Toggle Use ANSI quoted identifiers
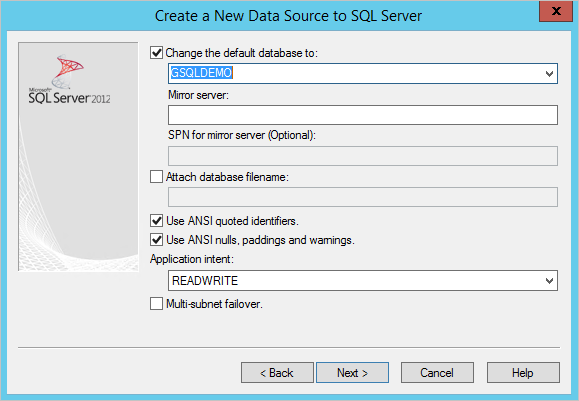Viewport: 579px width, 401px height. tap(156, 221)
